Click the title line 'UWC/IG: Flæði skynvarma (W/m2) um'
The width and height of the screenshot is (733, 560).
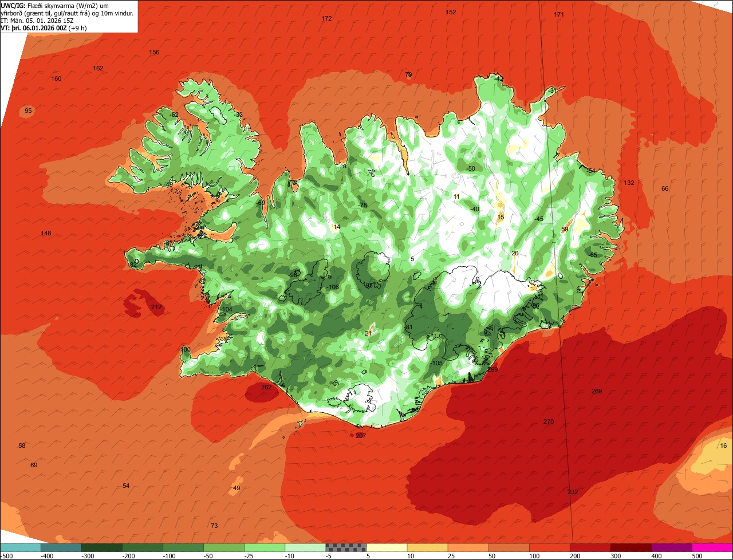click(x=55, y=6)
